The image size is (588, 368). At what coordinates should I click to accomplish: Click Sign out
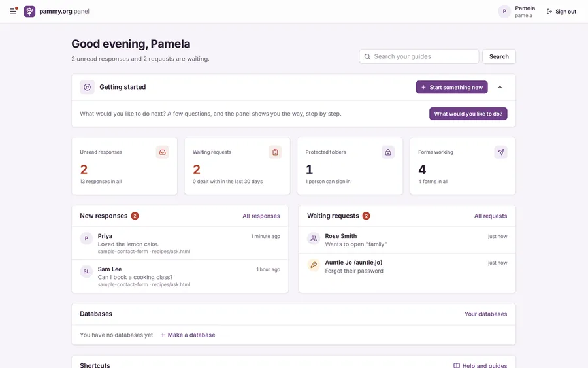tap(561, 12)
